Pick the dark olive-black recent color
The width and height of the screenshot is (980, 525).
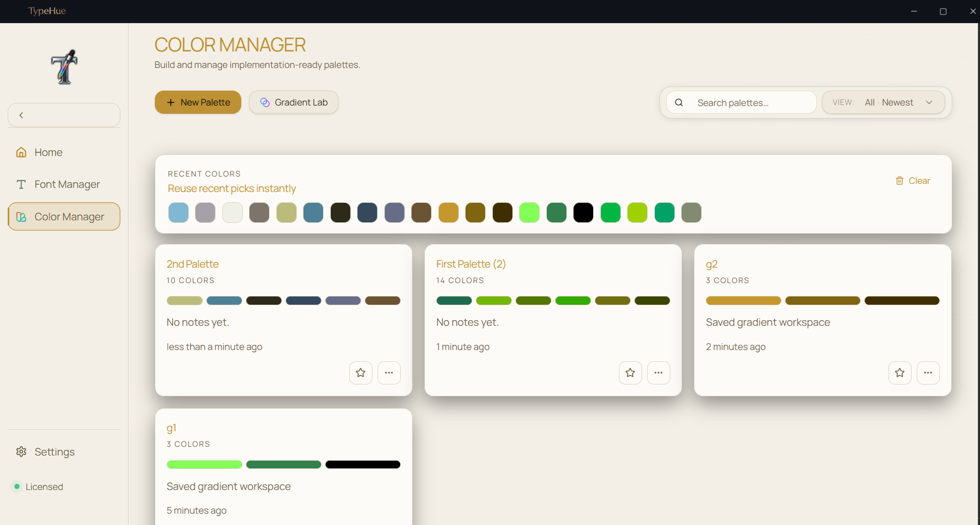(x=341, y=213)
